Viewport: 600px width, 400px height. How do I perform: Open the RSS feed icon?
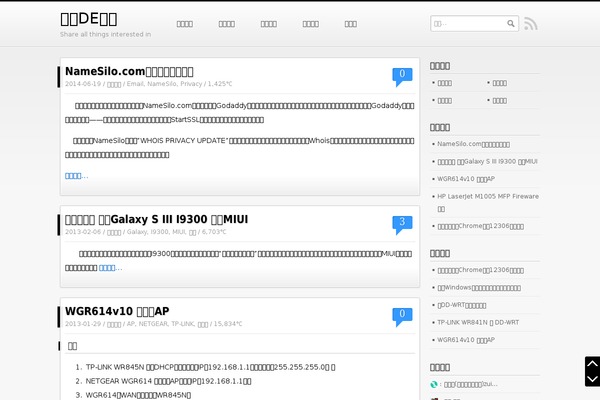tap(531, 24)
